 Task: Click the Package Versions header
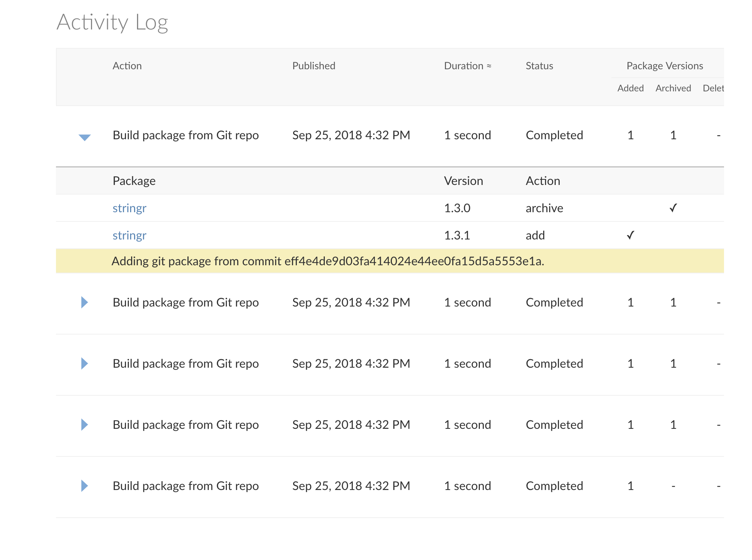coord(665,66)
